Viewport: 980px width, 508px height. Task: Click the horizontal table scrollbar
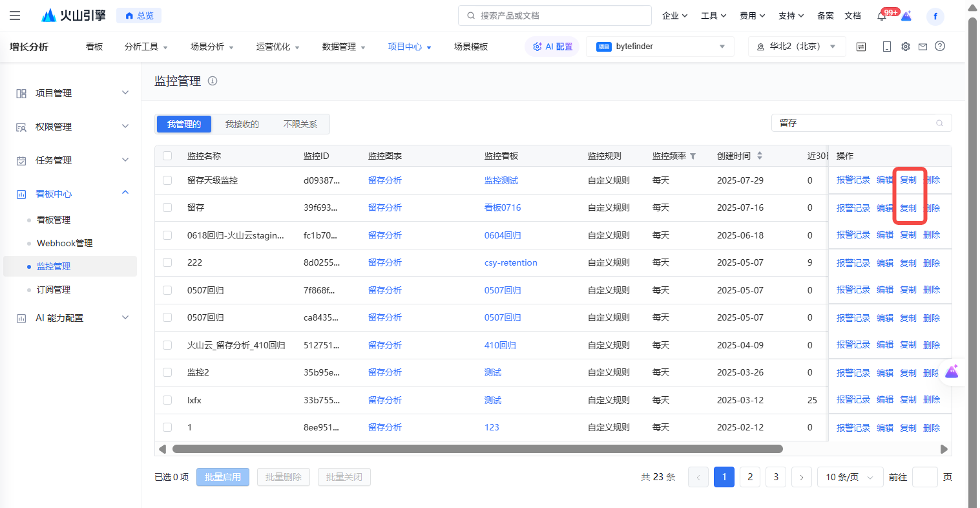coord(477,449)
